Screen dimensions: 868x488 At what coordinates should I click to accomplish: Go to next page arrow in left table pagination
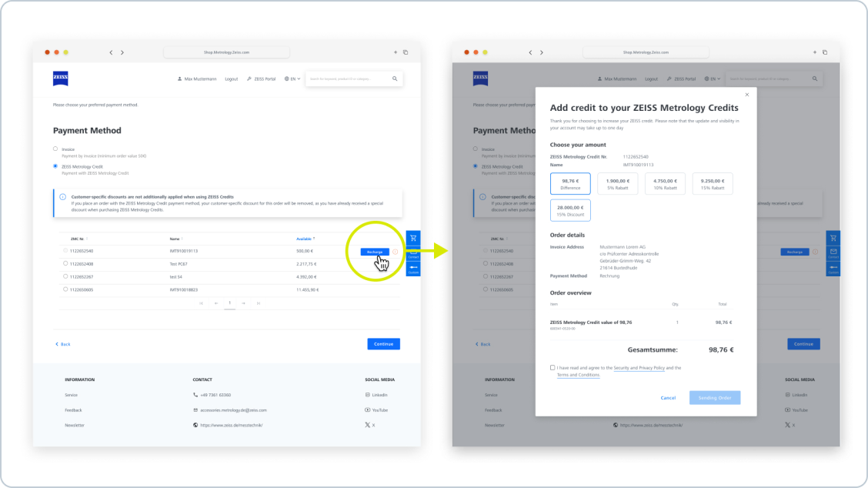(x=243, y=303)
